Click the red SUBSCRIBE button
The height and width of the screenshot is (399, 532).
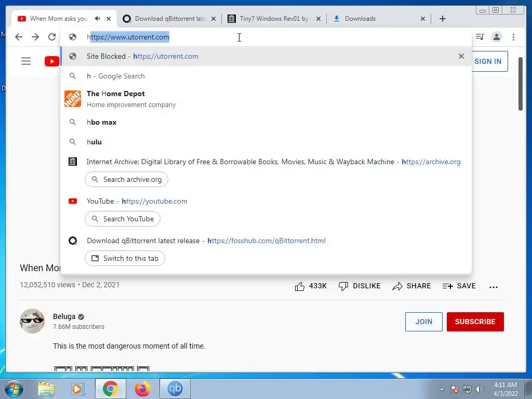(475, 322)
